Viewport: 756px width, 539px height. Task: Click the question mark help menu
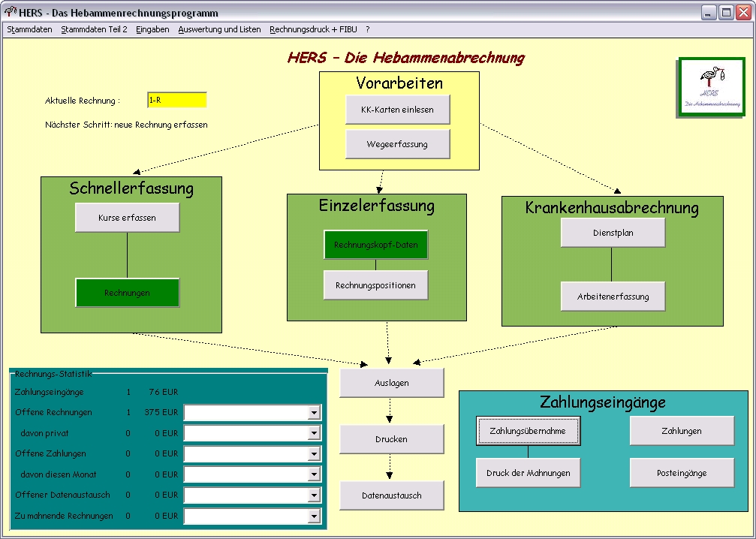tap(368, 29)
